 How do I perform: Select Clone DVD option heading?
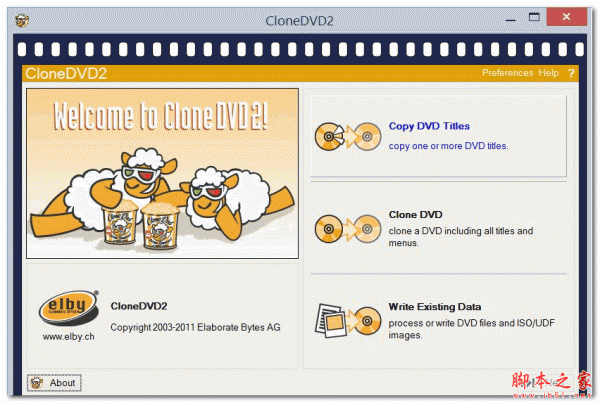416,215
